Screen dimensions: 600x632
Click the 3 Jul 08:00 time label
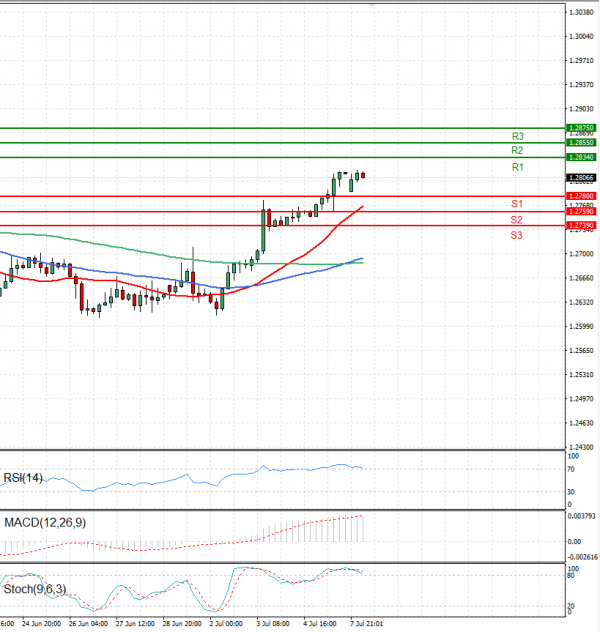point(273,624)
